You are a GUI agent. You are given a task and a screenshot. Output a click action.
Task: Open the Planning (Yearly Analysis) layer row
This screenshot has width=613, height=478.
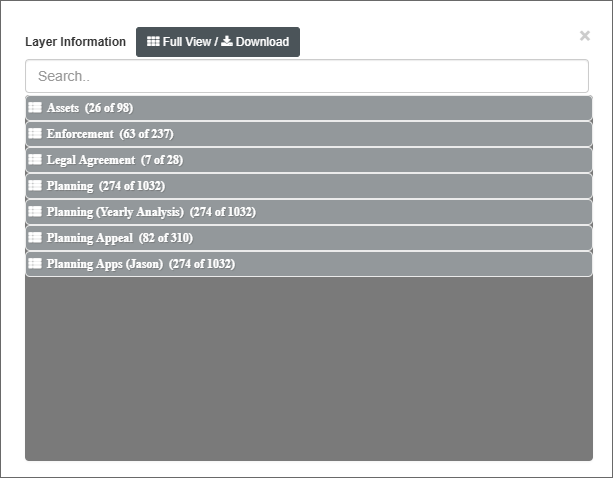click(150, 212)
